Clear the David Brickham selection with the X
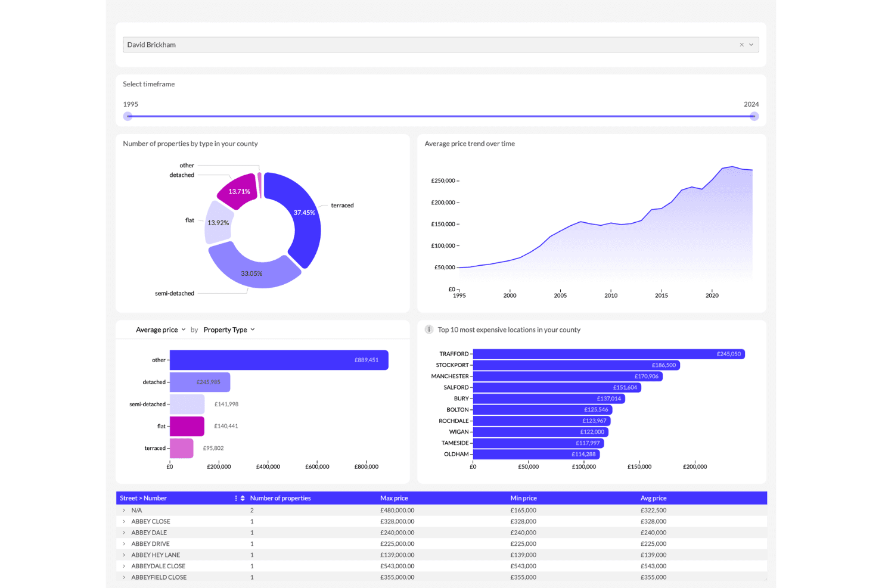This screenshot has height=588, width=882. 741,45
